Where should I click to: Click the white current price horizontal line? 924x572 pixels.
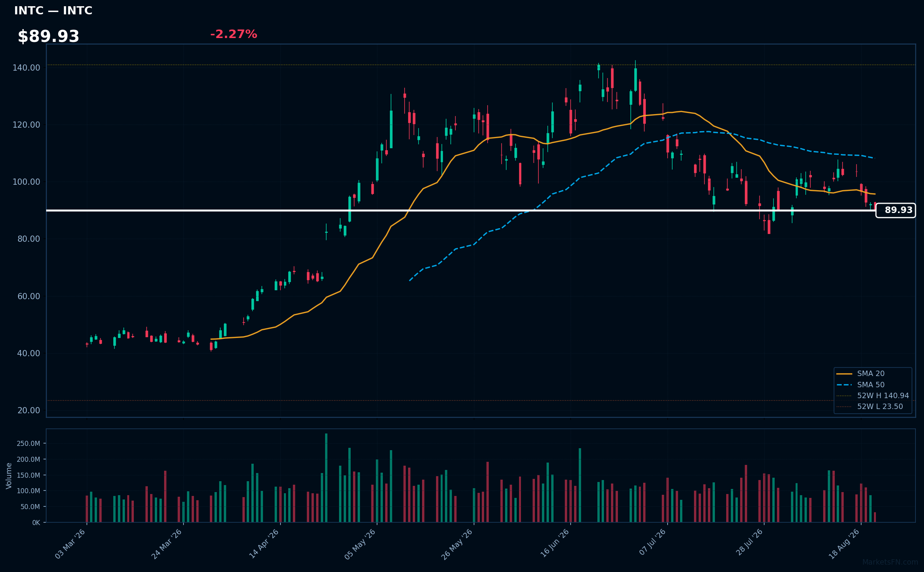click(x=461, y=210)
